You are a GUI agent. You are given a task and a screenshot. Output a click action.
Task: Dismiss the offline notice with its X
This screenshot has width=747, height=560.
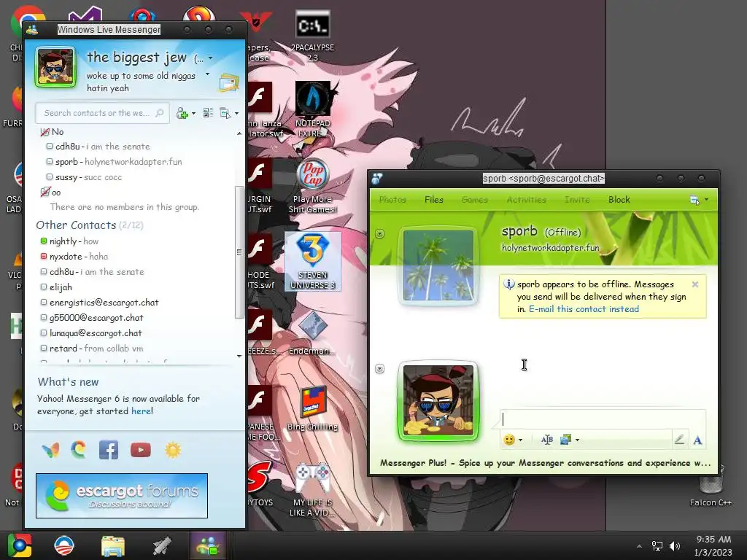(x=695, y=284)
